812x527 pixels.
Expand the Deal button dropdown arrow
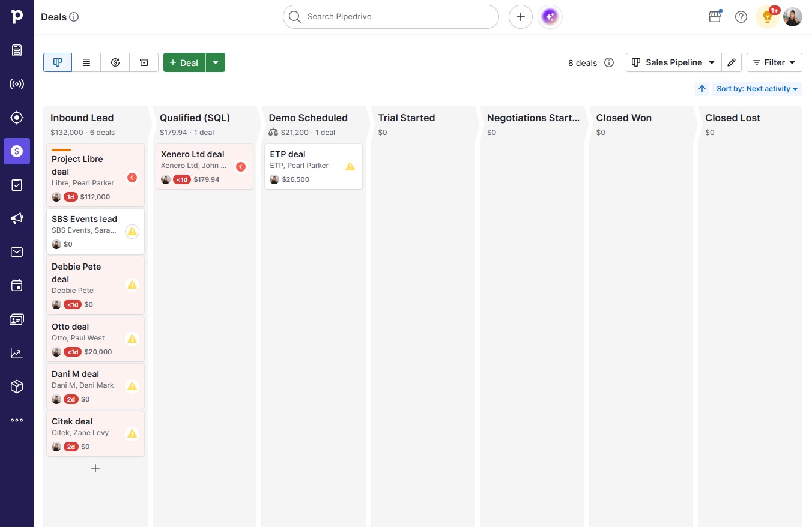(x=216, y=62)
